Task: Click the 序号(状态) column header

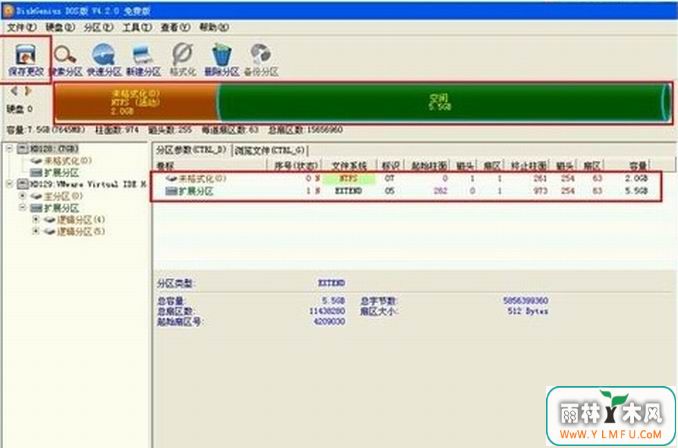Action: coord(294,165)
